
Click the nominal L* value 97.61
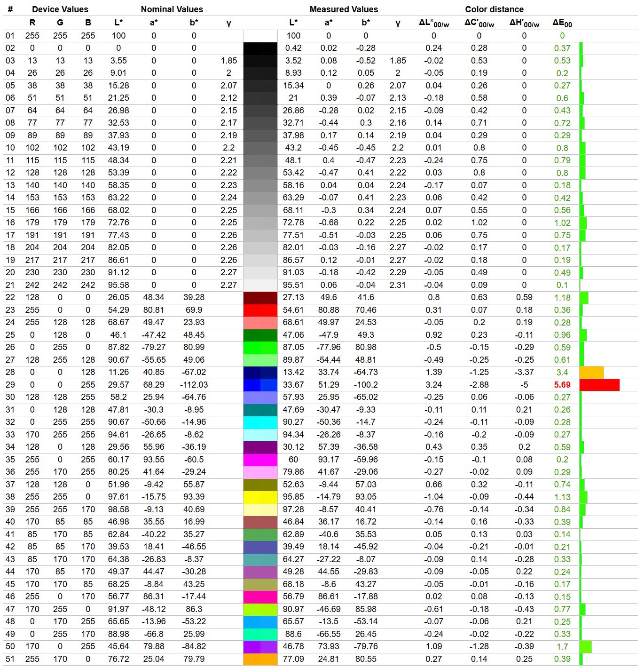(x=118, y=497)
